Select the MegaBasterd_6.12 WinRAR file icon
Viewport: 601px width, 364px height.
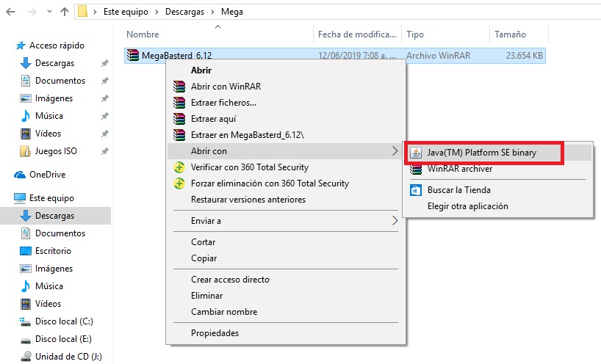(133, 56)
